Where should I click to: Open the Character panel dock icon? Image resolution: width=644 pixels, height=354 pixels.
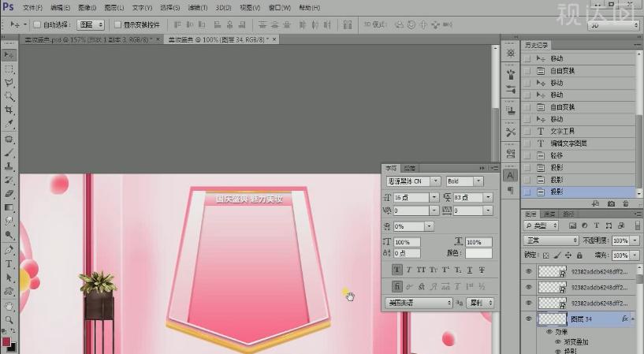click(511, 176)
